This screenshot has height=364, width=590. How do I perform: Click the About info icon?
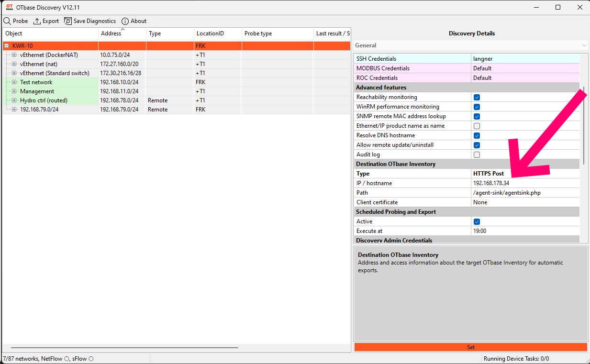click(x=125, y=21)
